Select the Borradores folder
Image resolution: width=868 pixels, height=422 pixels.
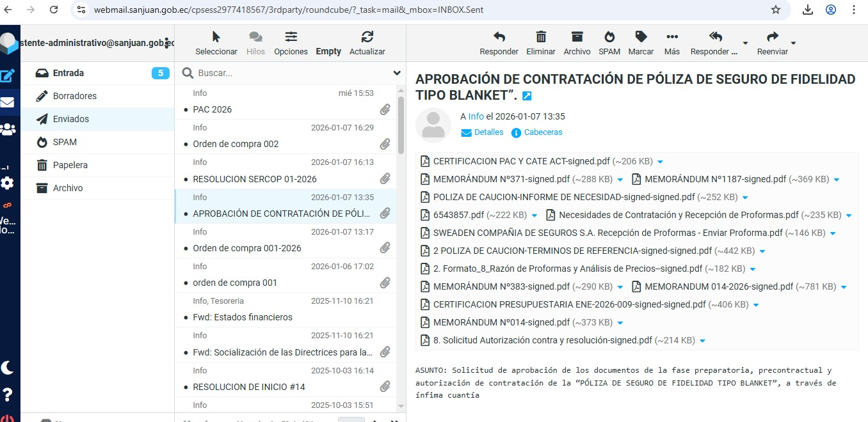pyautogui.click(x=75, y=96)
